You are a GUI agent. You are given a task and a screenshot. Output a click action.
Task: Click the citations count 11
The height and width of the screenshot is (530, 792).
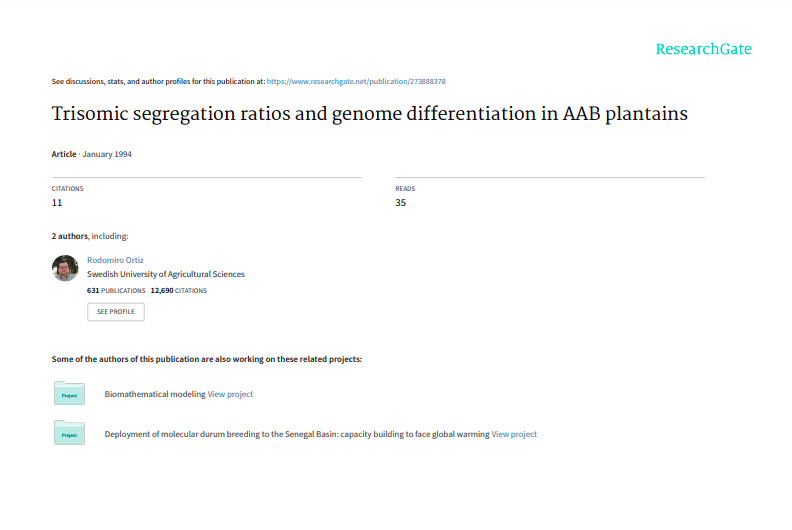click(x=57, y=203)
